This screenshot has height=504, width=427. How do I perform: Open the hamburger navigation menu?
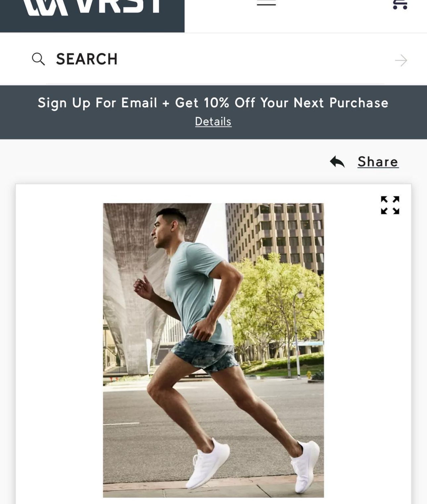pos(266,3)
